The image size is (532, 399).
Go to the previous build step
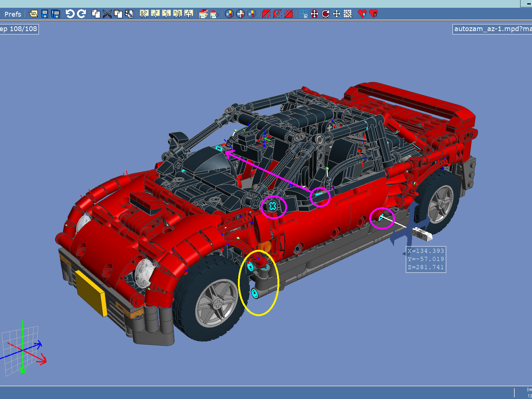tap(155, 14)
